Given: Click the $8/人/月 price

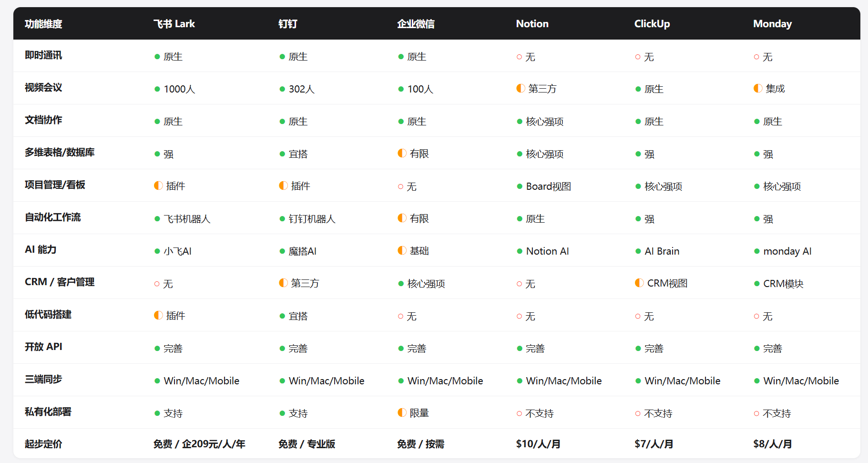Looking at the screenshot, I should coord(773,444).
